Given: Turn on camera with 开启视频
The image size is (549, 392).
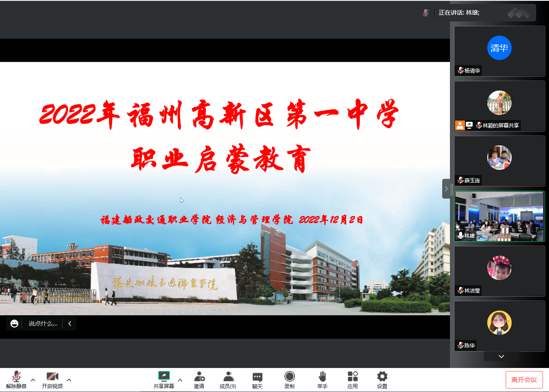Looking at the screenshot, I should point(52,377).
